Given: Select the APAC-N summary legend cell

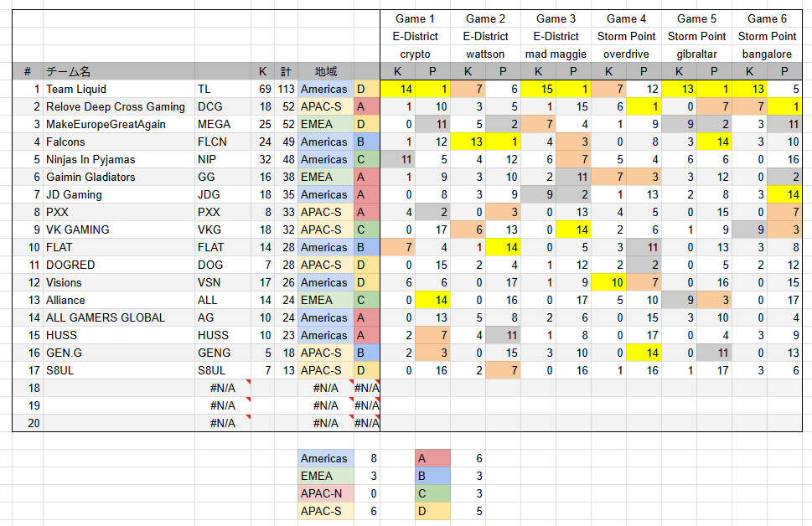Looking at the screenshot, I should (x=326, y=494).
